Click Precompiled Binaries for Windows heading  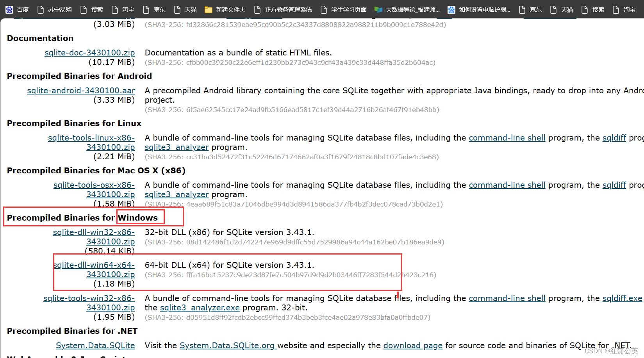[82, 218]
